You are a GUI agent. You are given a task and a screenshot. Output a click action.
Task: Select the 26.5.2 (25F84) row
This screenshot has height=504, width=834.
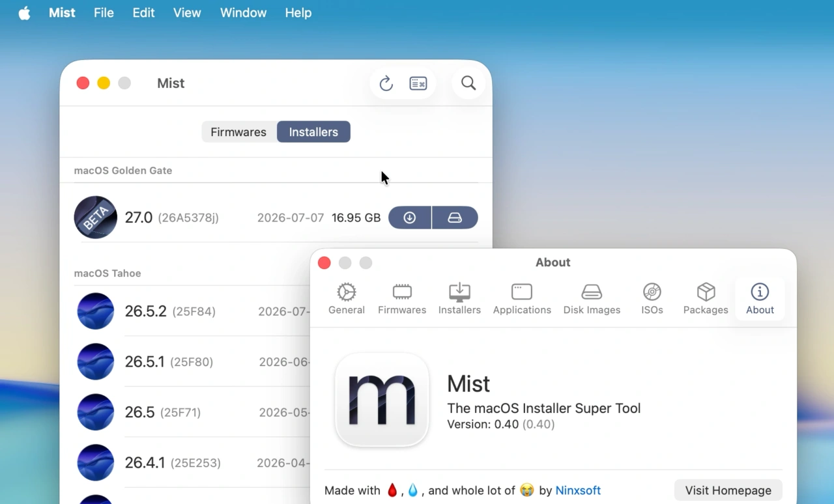(x=193, y=311)
